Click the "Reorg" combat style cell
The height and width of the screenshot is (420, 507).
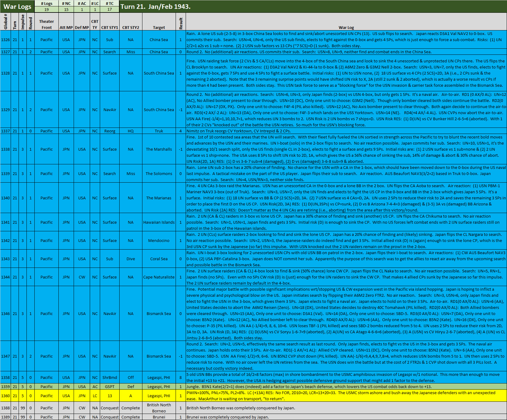click(110, 131)
